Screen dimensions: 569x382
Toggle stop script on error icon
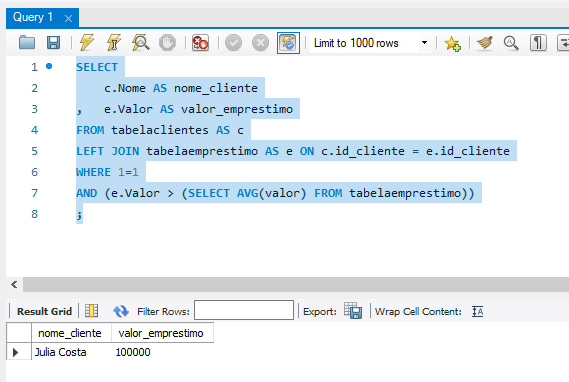tap(200, 43)
